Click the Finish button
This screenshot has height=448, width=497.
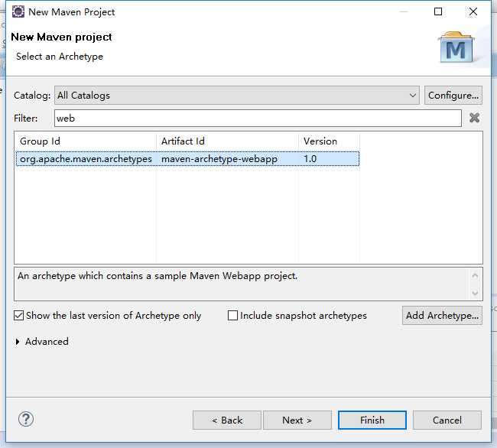372,420
